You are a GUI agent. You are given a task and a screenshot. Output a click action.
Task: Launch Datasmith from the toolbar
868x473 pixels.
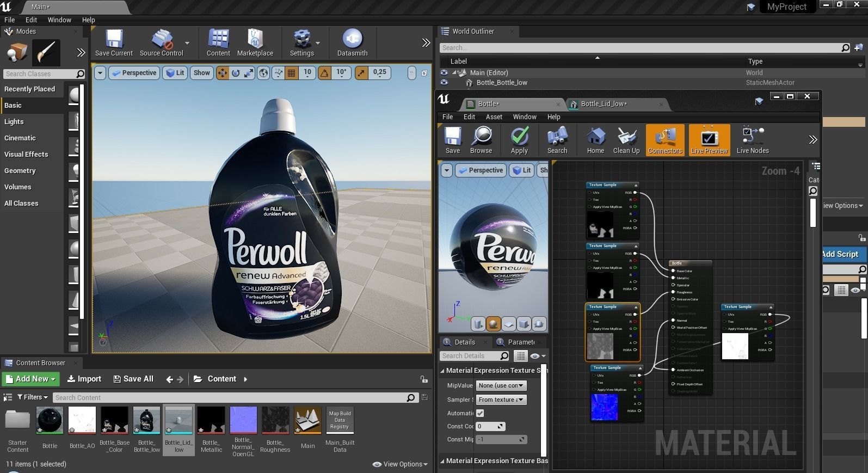click(x=352, y=43)
